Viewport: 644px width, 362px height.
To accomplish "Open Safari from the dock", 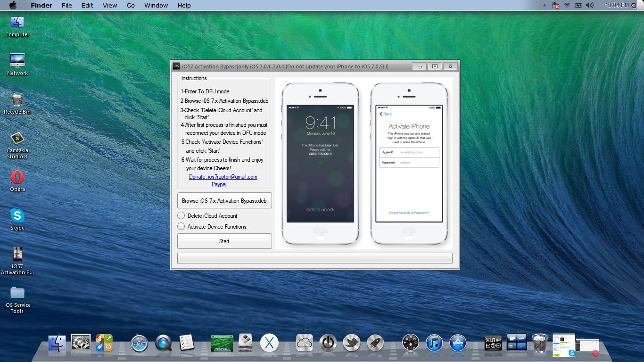I will [x=140, y=343].
